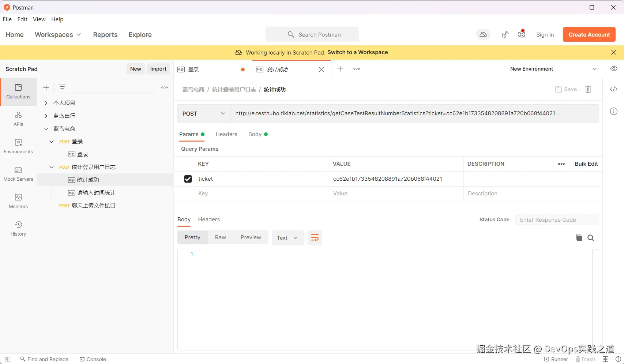
Task: Click the Bulk Edit link
Action: tap(586, 164)
